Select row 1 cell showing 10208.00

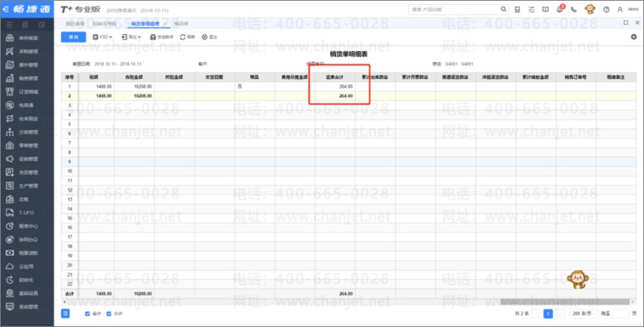pos(134,87)
